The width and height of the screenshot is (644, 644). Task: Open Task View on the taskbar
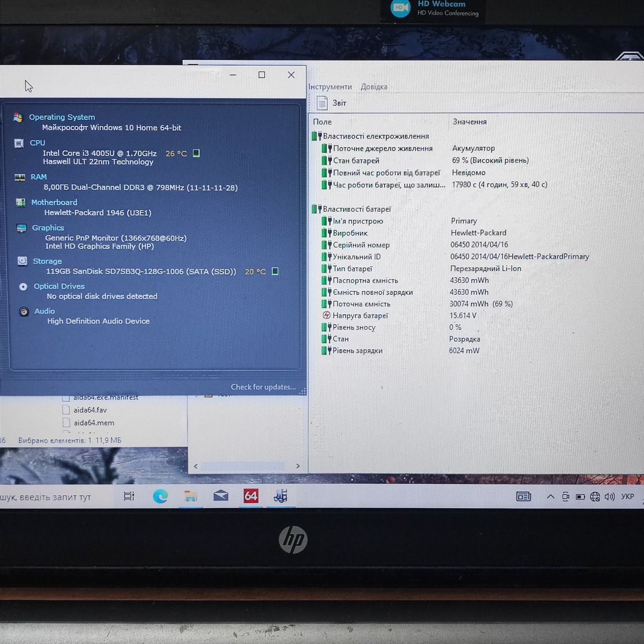(129, 497)
